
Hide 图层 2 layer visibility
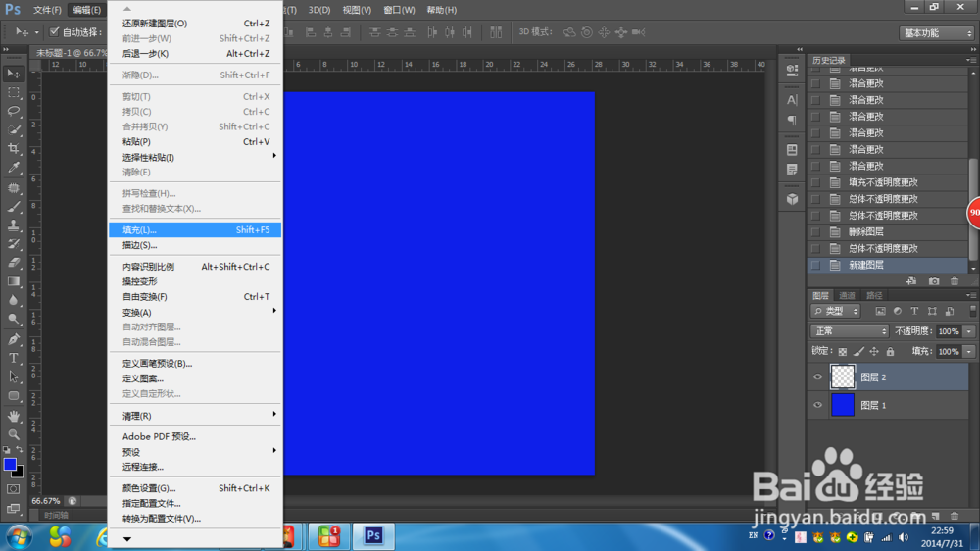click(817, 377)
